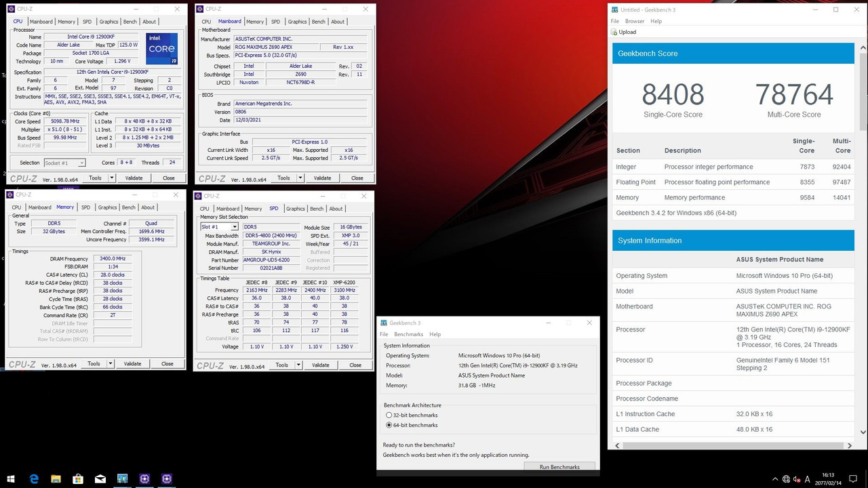Switch to Geekbench via its taskbar icon
Image resolution: width=868 pixels, height=488 pixels.
[123, 479]
